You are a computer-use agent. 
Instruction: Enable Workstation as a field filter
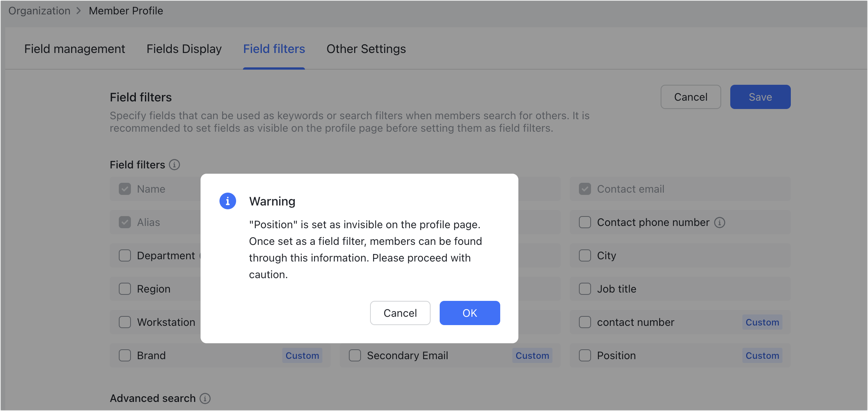point(124,322)
